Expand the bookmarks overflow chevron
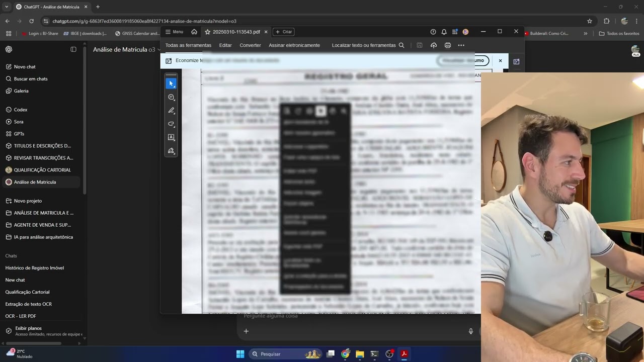644x362 pixels. click(585, 33)
